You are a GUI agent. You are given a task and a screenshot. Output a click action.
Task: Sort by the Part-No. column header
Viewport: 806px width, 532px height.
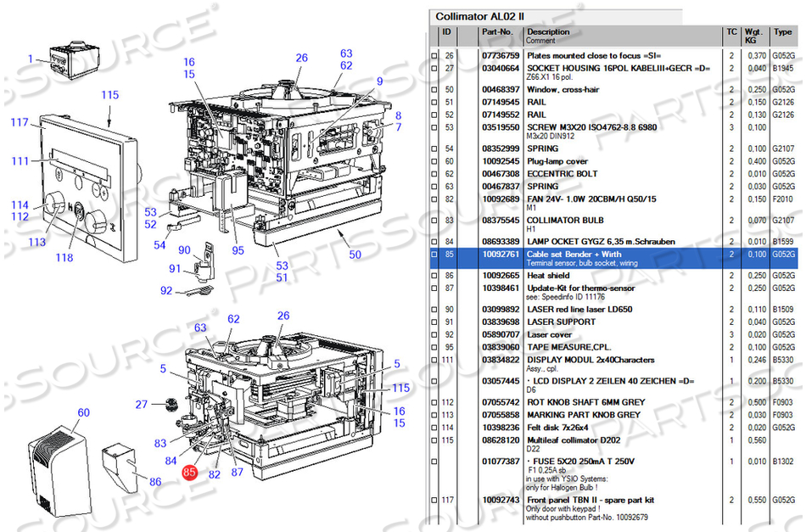pyautogui.click(x=498, y=32)
